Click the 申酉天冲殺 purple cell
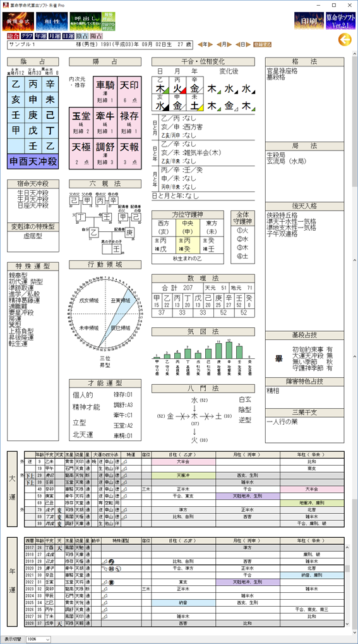The height and width of the screenshot is (644, 358). click(33, 161)
